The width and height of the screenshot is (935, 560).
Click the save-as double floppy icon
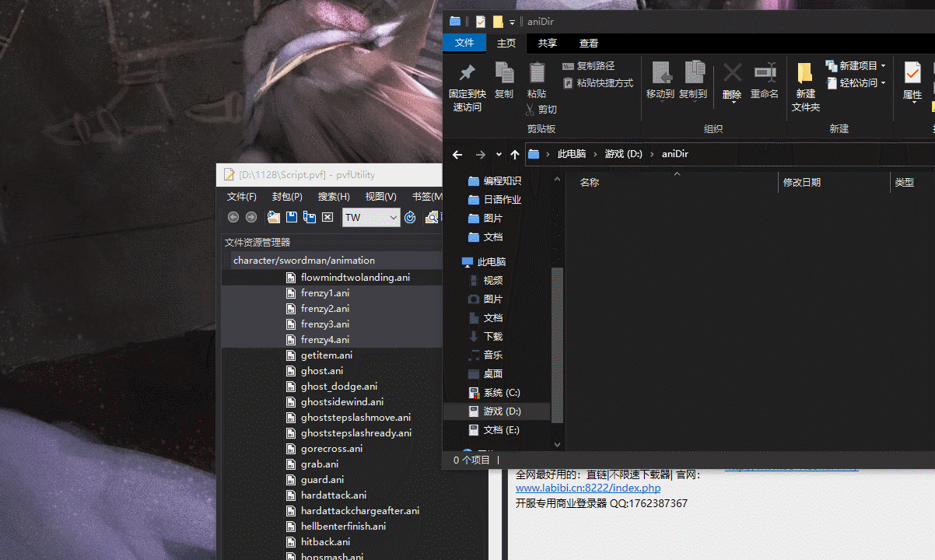click(310, 217)
